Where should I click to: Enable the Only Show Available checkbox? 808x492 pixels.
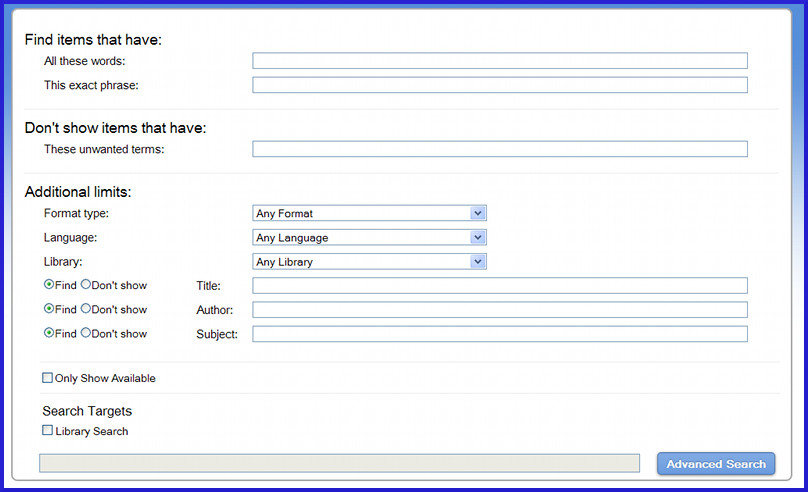(47, 378)
